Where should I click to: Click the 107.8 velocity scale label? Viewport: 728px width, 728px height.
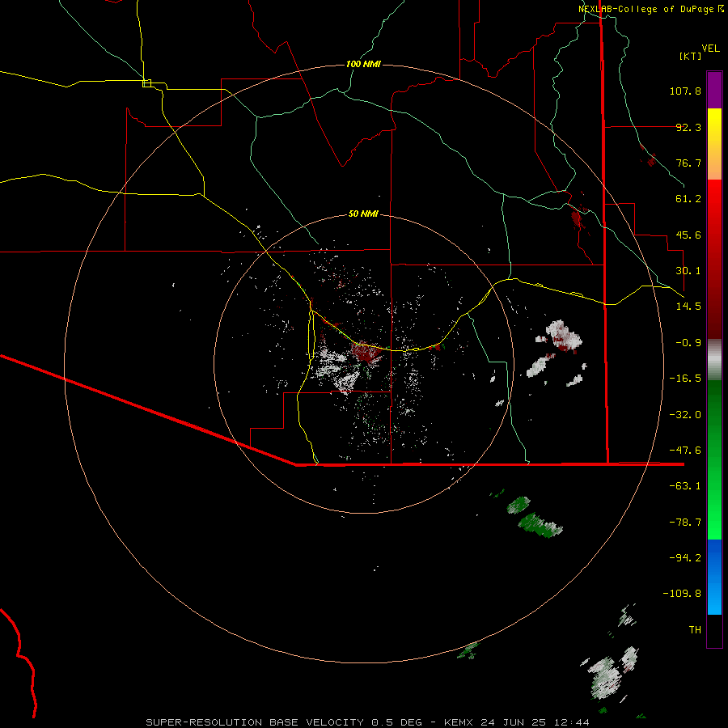pos(685,91)
